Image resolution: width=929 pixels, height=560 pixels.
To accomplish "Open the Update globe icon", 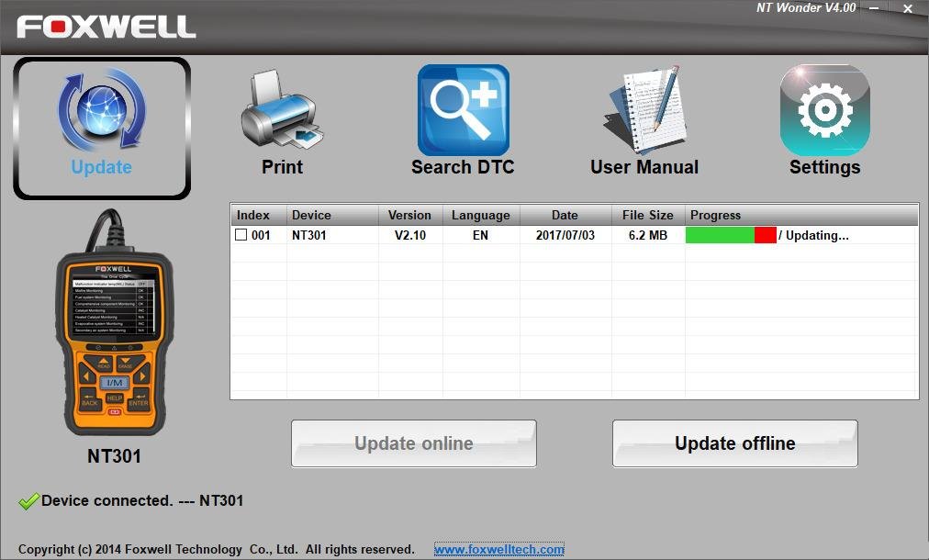I will click(101, 108).
